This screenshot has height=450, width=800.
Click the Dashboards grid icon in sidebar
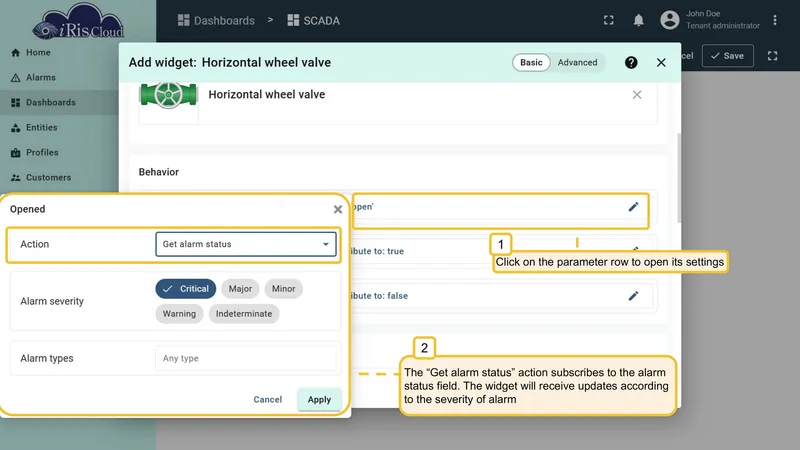tap(15, 103)
